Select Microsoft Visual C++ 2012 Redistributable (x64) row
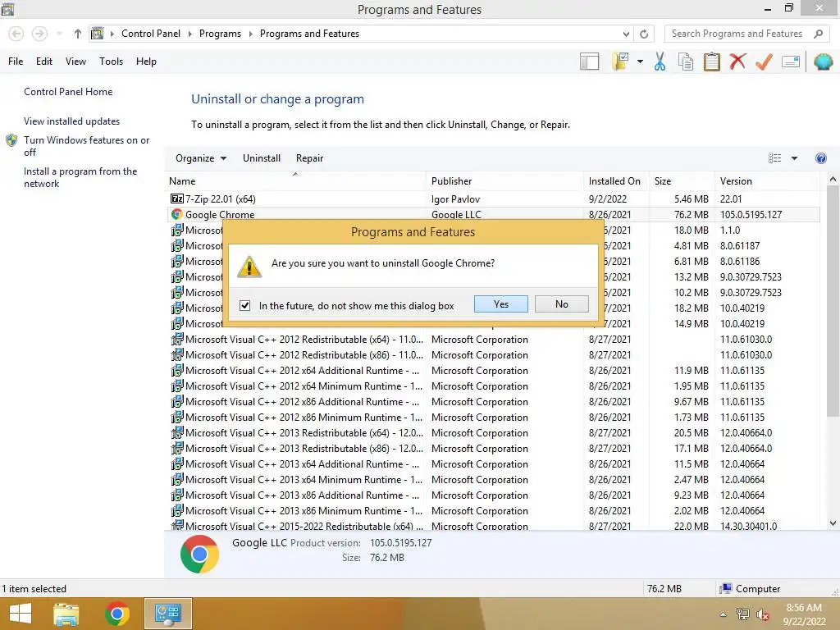 coord(493,339)
